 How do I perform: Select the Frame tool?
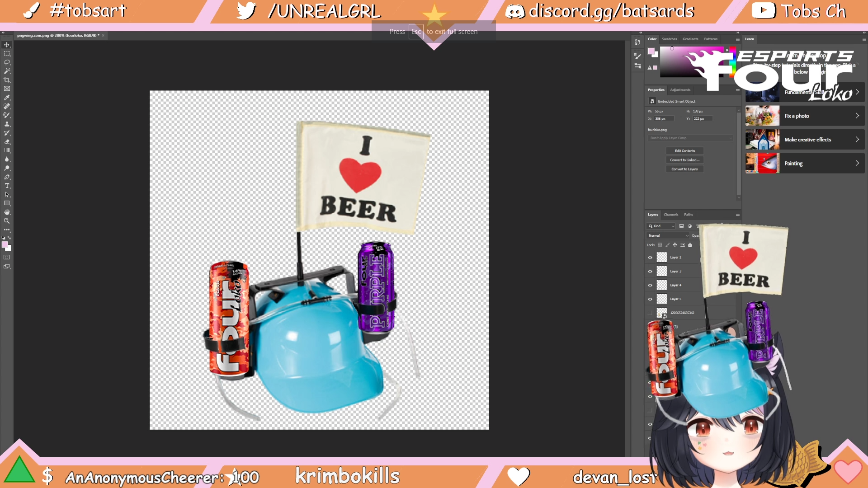[7, 89]
